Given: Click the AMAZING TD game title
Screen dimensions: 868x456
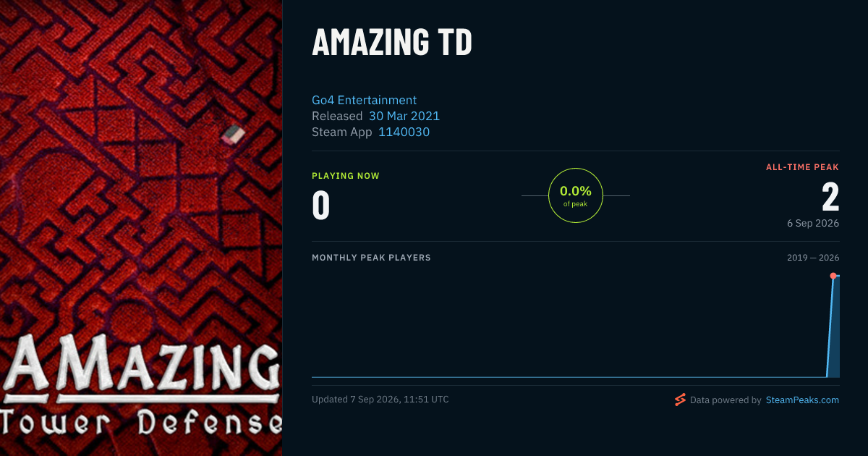Looking at the screenshot, I should click(391, 42).
